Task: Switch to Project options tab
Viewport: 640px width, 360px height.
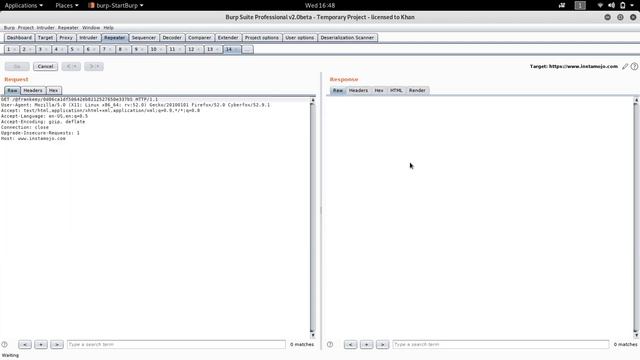Action: [x=262, y=38]
